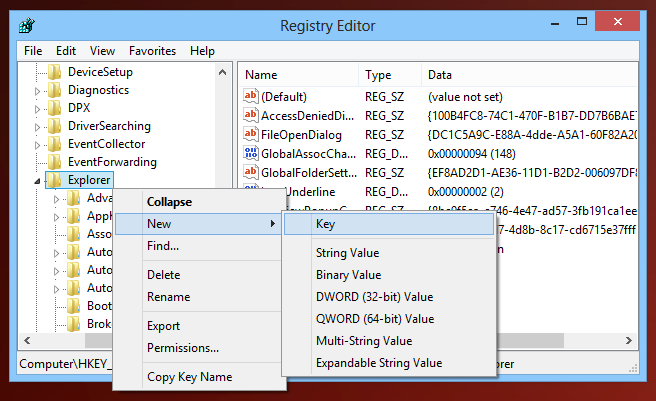Choose Copy Key Name

[x=198, y=377]
